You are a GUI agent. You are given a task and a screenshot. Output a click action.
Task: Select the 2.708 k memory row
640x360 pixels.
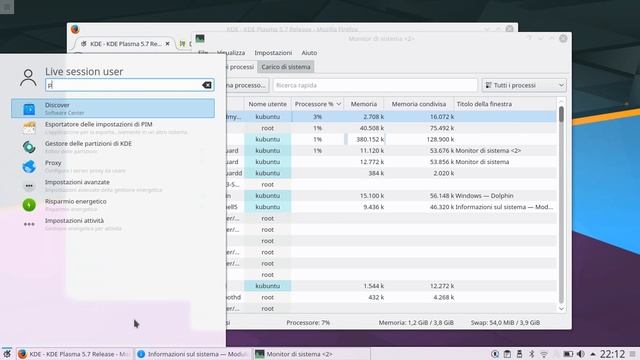coord(391,116)
